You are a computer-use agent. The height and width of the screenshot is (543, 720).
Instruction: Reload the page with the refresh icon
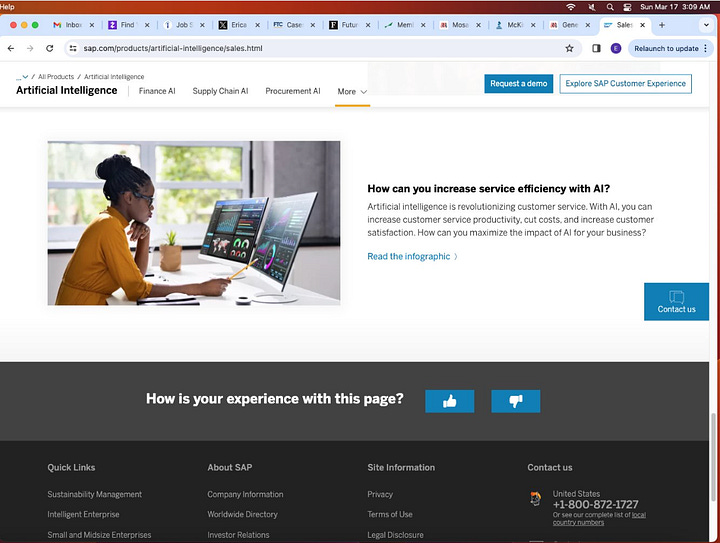pyautogui.click(x=50, y=48)
